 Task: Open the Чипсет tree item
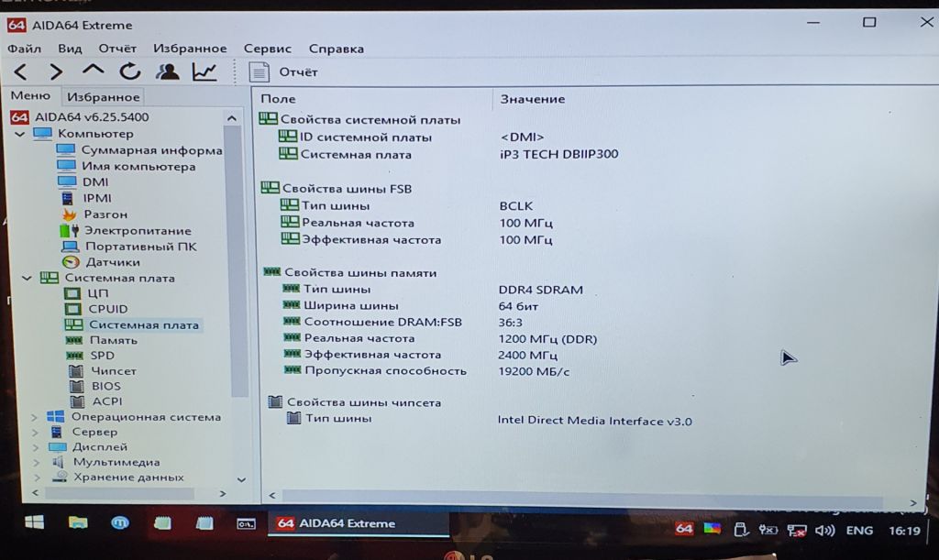103,371
